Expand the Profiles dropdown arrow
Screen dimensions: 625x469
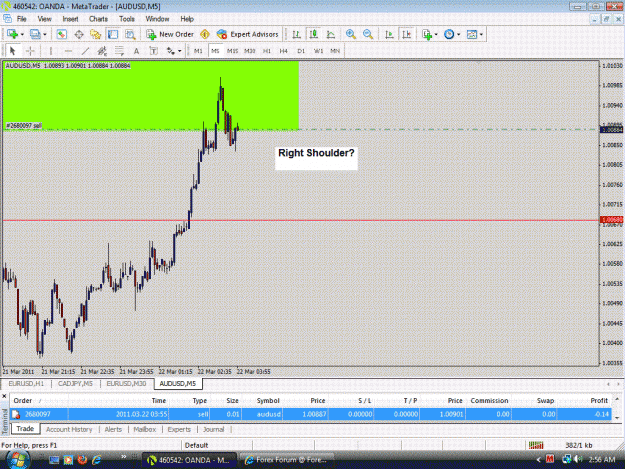click(x=45, y=35)
